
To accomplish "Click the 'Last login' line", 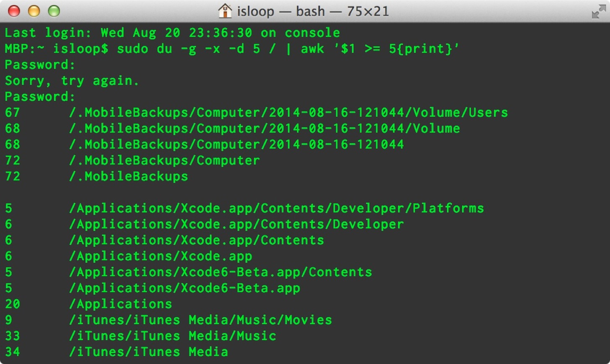I will tap(172, 33).
